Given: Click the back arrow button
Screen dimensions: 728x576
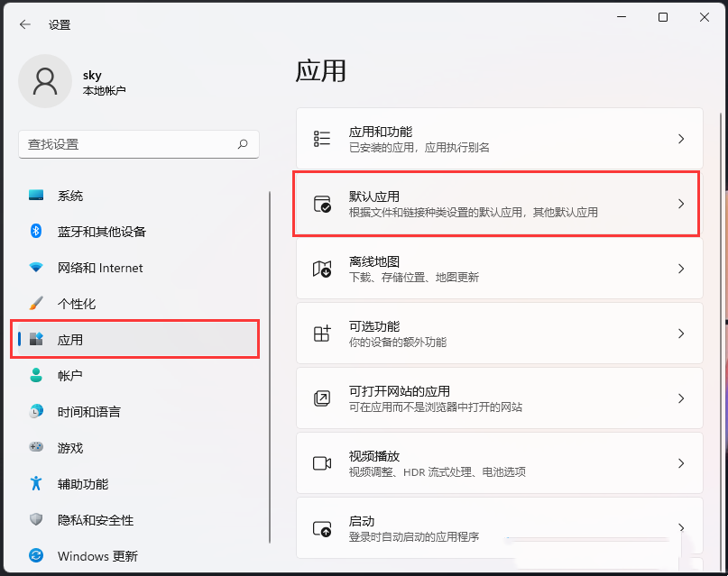Looking at the screenshot, I should 24,24.
